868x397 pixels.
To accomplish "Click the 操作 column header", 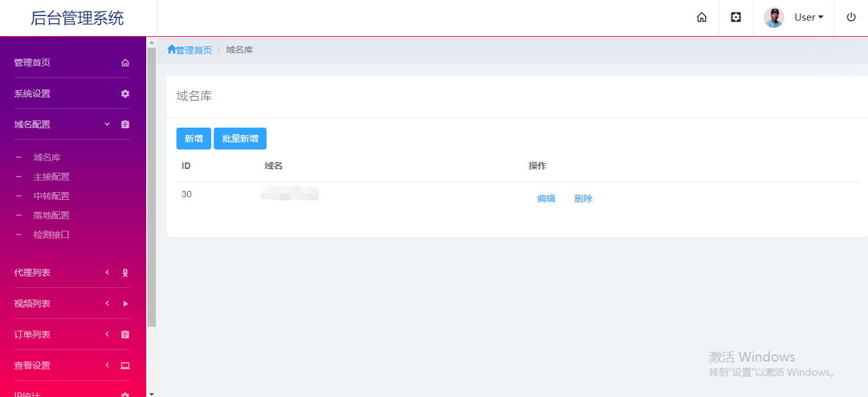I will tap(538, 166).
